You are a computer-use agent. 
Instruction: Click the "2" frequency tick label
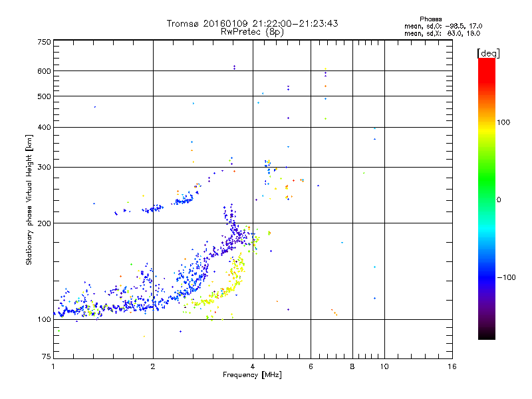coord(153,366)
